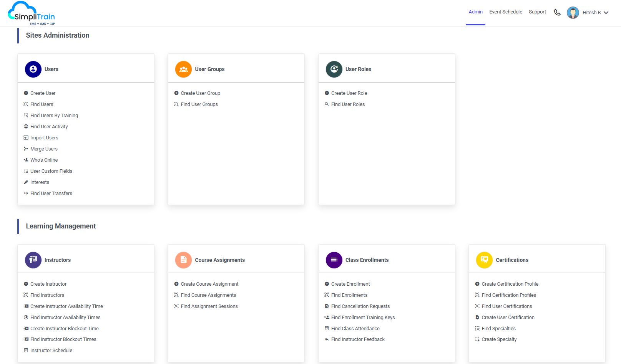Click the Class Enrollments list icon
Viewport: 621px width, 364px height.
coord(334,260)
